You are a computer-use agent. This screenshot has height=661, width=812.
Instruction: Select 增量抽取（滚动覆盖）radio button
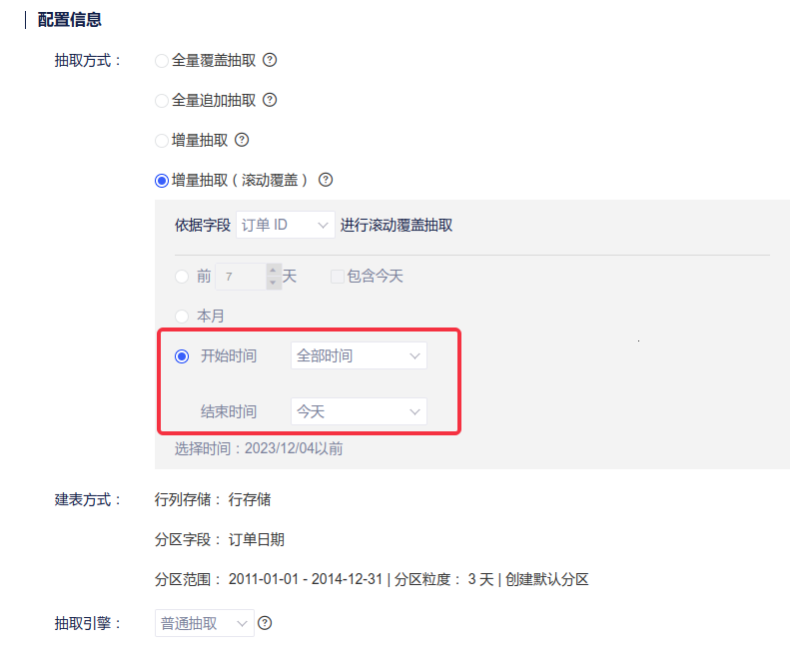[162, 181]
